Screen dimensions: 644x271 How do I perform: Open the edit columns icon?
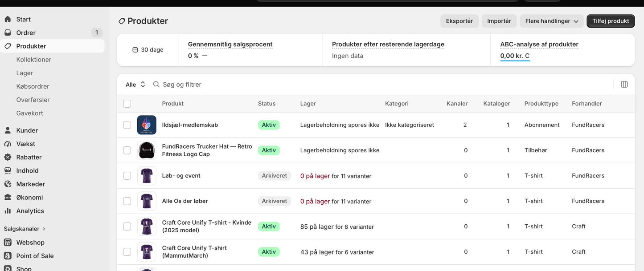(624, 84)
